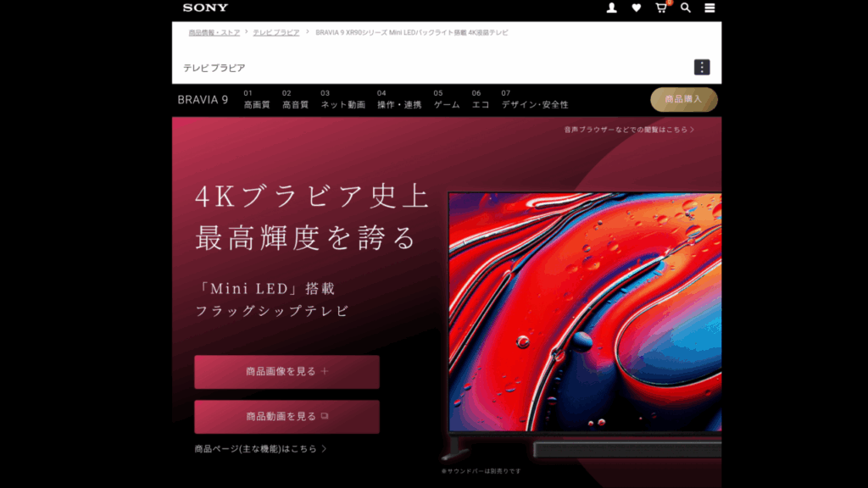868x488 pixels.
Task: Open the 07 デザイン・安全性 section
Action: (535, 100)
